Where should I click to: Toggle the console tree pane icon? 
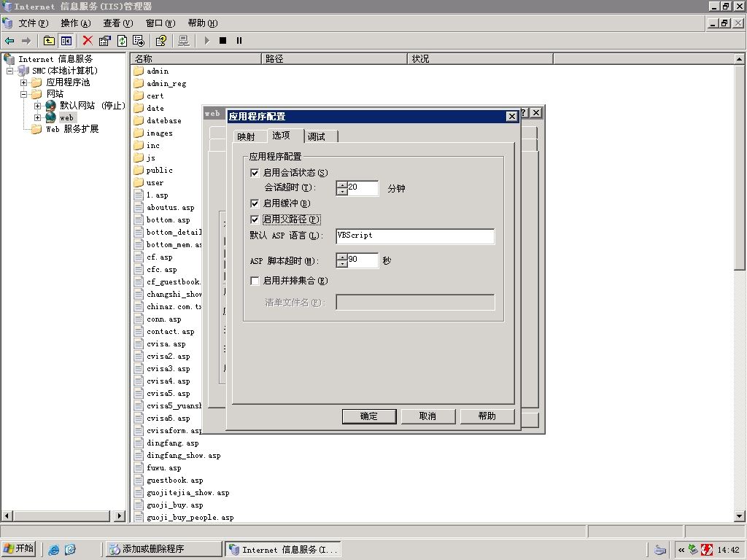[x=66, y=41]
